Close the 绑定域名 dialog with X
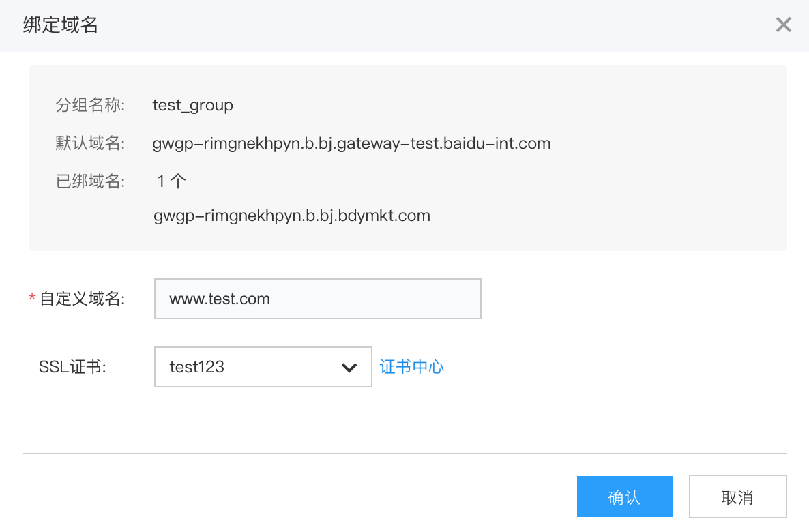The image size is (809, 532). (783, 26)
